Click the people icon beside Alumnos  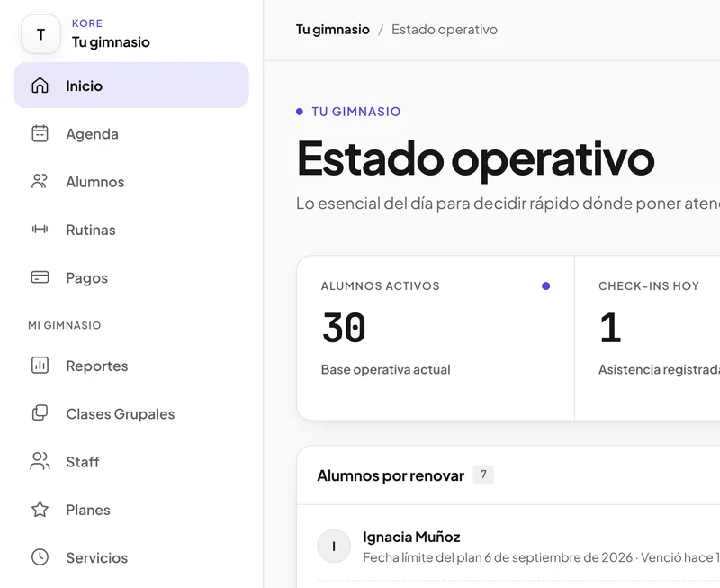pos(40,182)
